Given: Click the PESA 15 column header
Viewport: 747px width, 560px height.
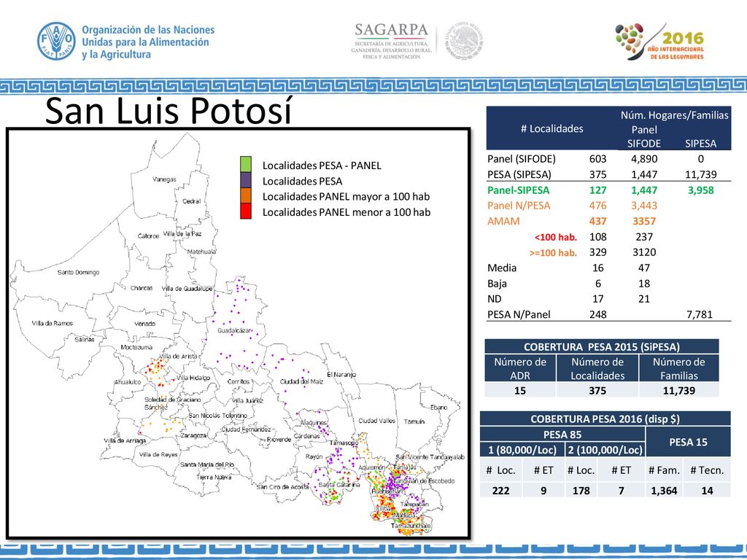Looking at the screenshot, I should click(x=688, y=443).
